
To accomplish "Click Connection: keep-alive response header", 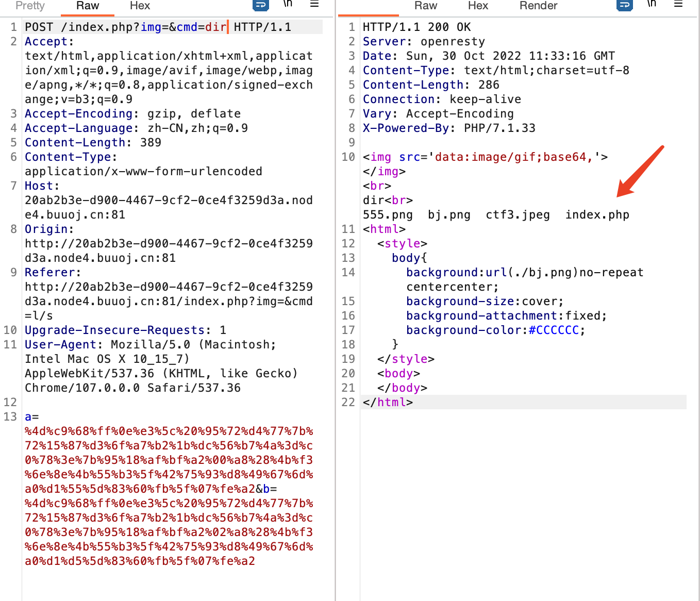I will click(x=442, y=99).
